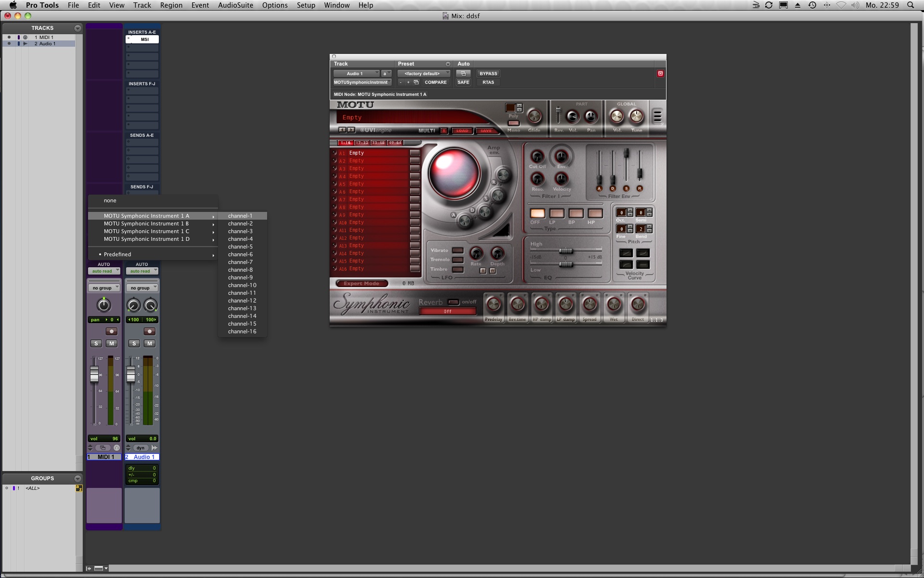
Task: Click the Reverb Wet knob
Action: click(x=614, y=304)
